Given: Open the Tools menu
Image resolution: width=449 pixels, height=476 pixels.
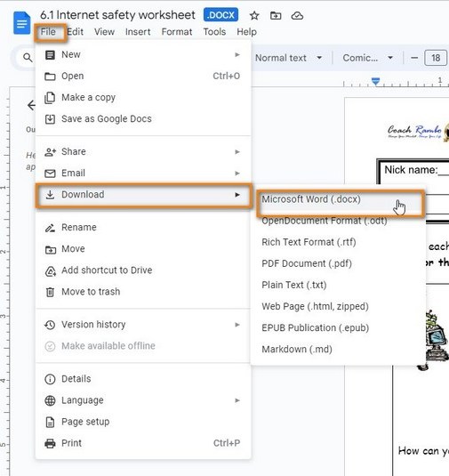Looking at the screenshot, I should click(214, 31).
